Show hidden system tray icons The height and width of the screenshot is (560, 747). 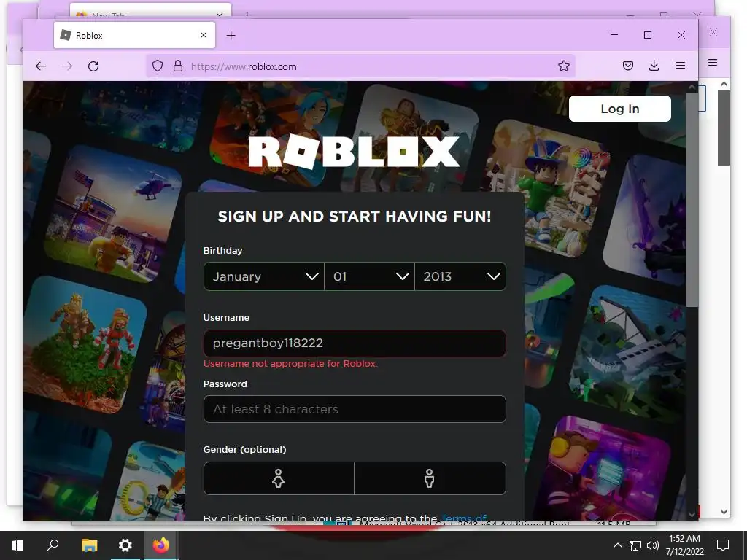point(617,545)
